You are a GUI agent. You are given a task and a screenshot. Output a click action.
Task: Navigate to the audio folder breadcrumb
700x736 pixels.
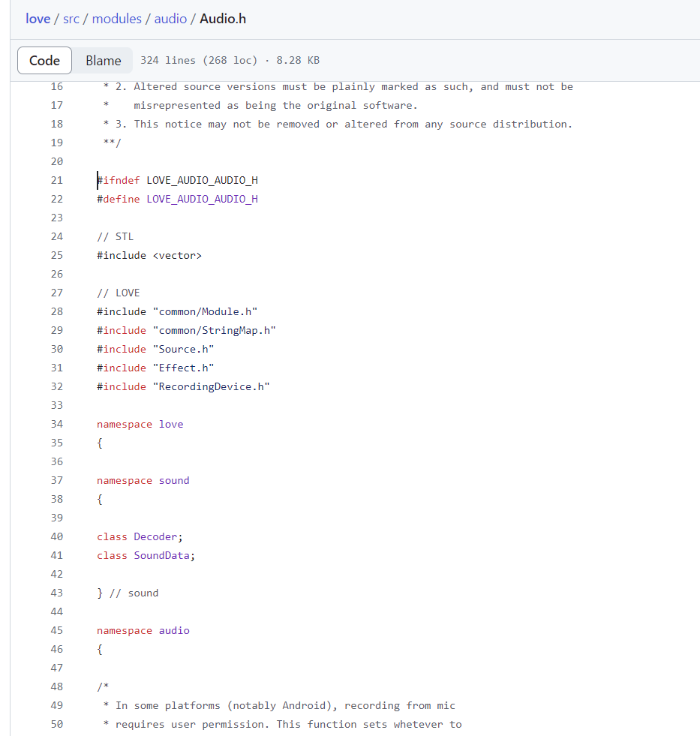pos(170,19)
